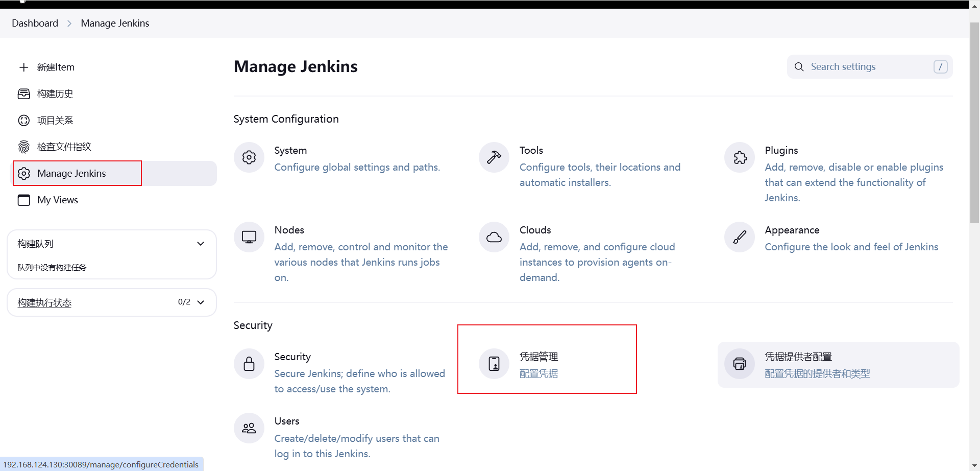The width and height of the screenshot is (980, 471).
Task: Click the 项目关系 circular icon
Action: (x=24, y=121)
